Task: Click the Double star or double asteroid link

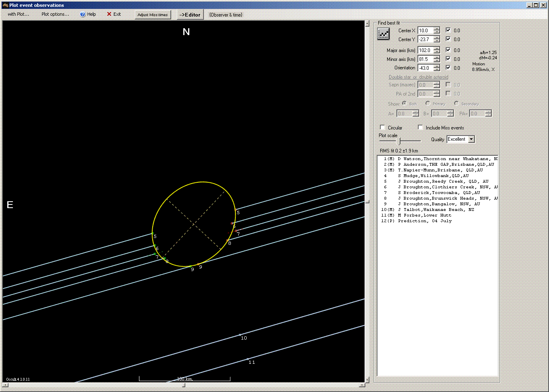Action: click(x=418, y=77)
